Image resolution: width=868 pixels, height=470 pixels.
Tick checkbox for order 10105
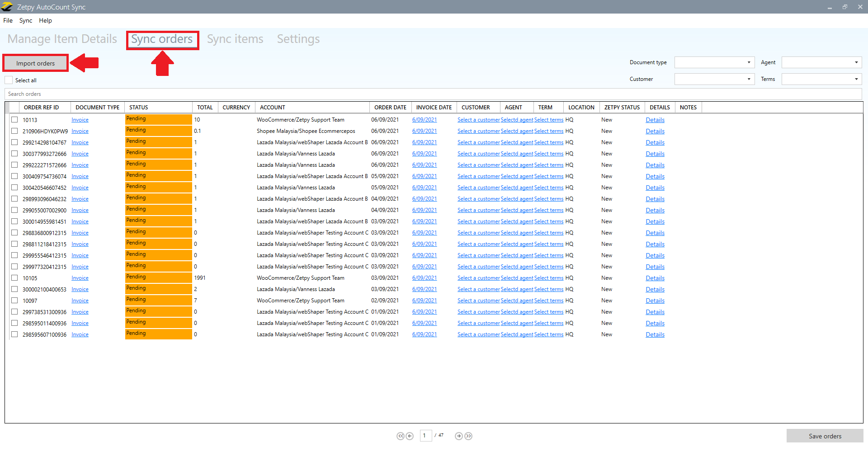(x=14, y=278)
